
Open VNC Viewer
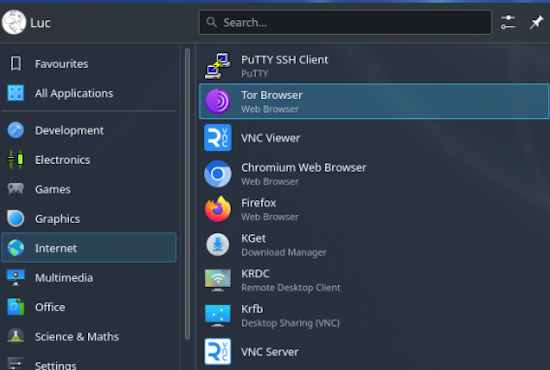point(374,138)
